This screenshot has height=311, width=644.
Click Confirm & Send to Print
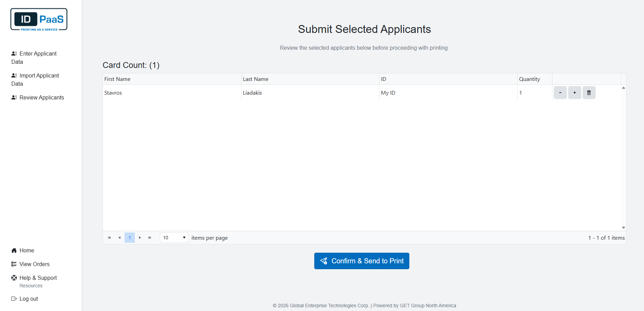(361, 261)
